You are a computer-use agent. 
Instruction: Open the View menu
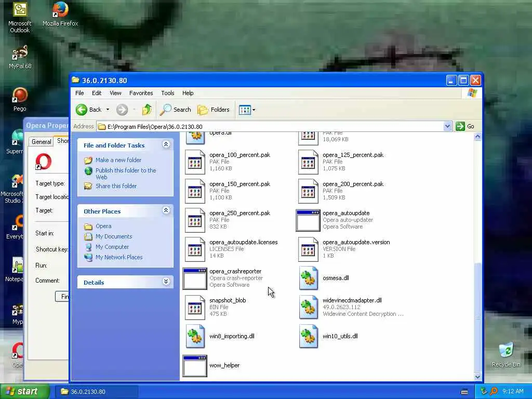point(115,93)
